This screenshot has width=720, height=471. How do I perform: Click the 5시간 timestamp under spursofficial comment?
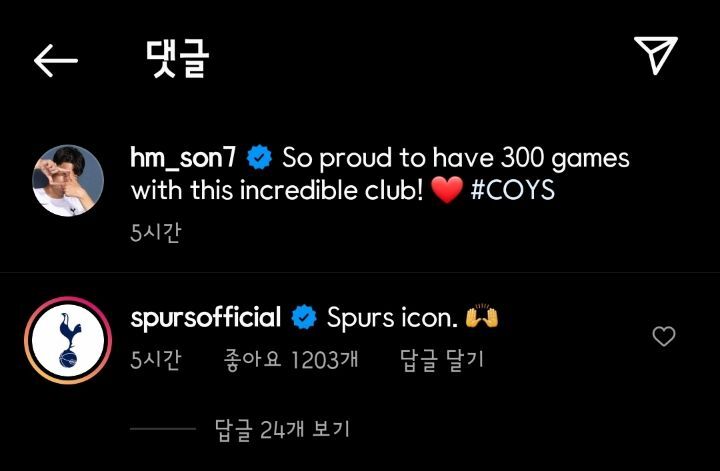pyautogui.click(x=156, y=359)
